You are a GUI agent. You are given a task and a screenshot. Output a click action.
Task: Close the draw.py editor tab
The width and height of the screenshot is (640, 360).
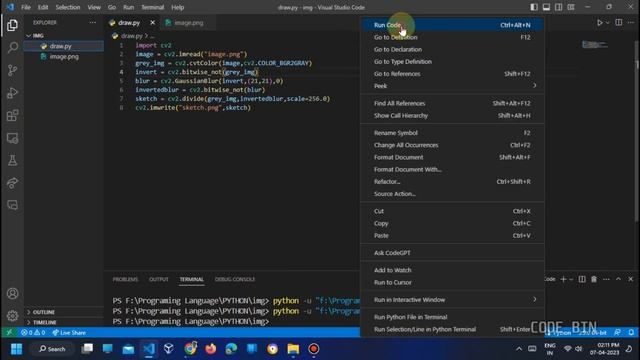[x=153, y=23]
